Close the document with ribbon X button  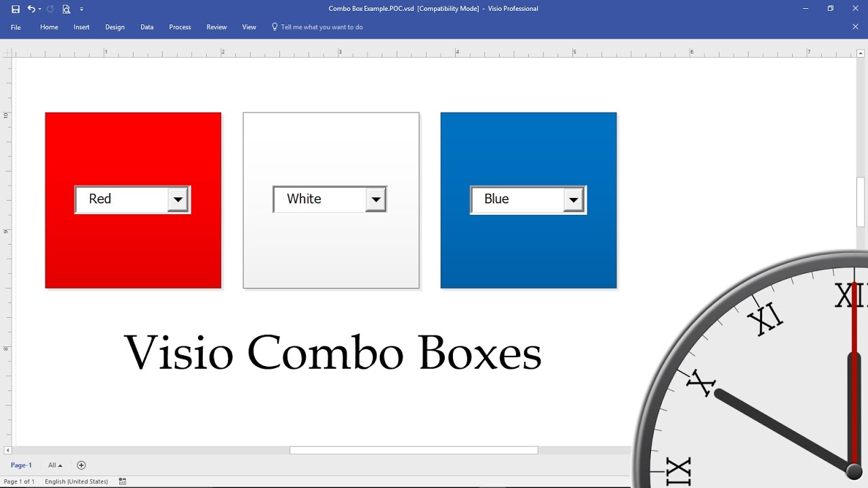855,26
